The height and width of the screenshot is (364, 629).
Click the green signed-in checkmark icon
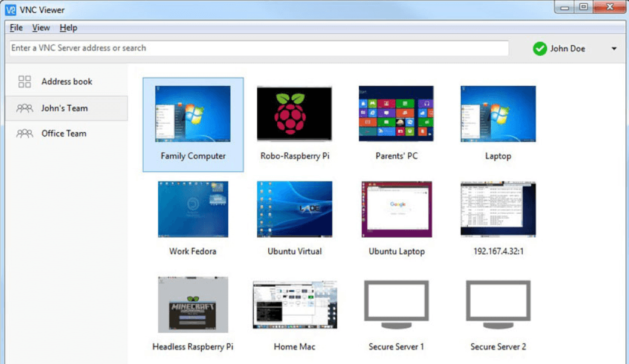pyautogui.click(x=540, y=49)
